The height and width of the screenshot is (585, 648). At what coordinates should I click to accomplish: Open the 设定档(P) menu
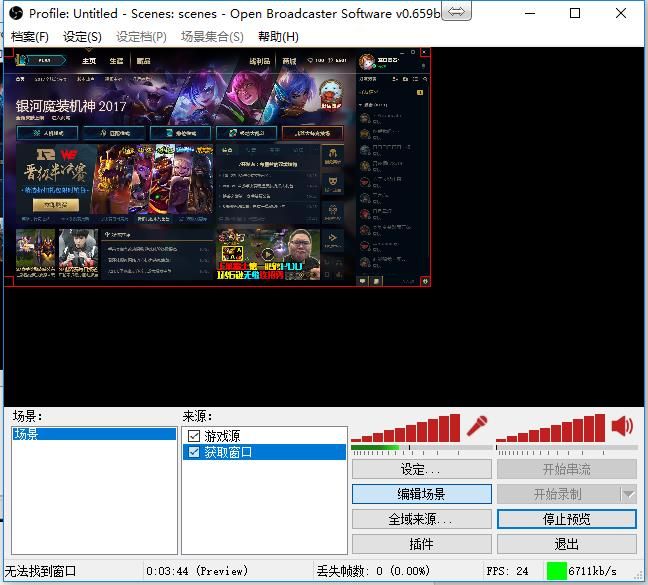(x=141, y=37)
